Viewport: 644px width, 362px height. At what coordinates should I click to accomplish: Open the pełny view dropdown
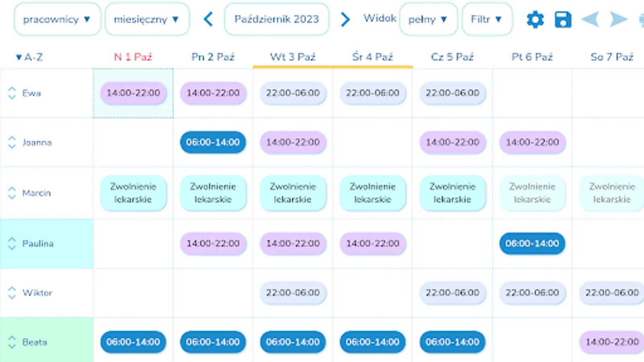[428, 19]
